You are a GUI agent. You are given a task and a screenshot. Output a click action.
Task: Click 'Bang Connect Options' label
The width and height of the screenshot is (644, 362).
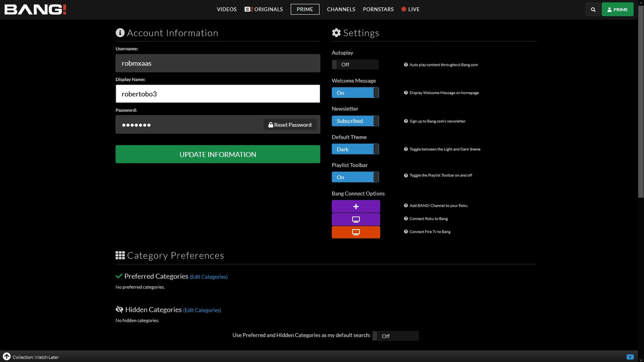[358, 194]
